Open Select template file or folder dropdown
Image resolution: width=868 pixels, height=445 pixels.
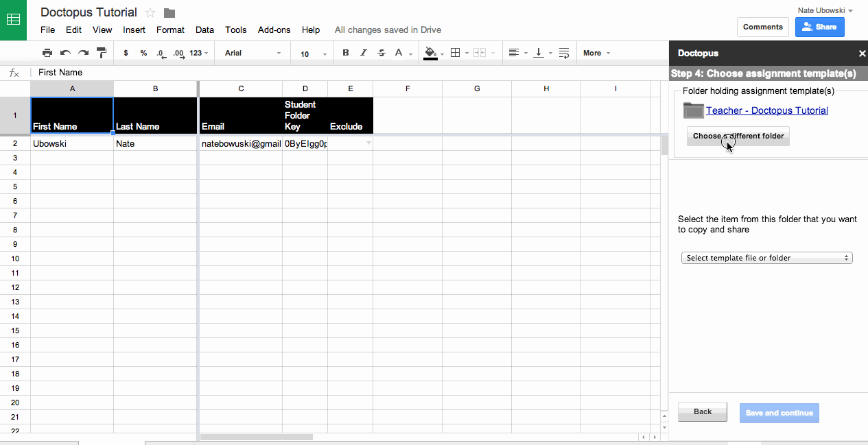pos(766,258)
